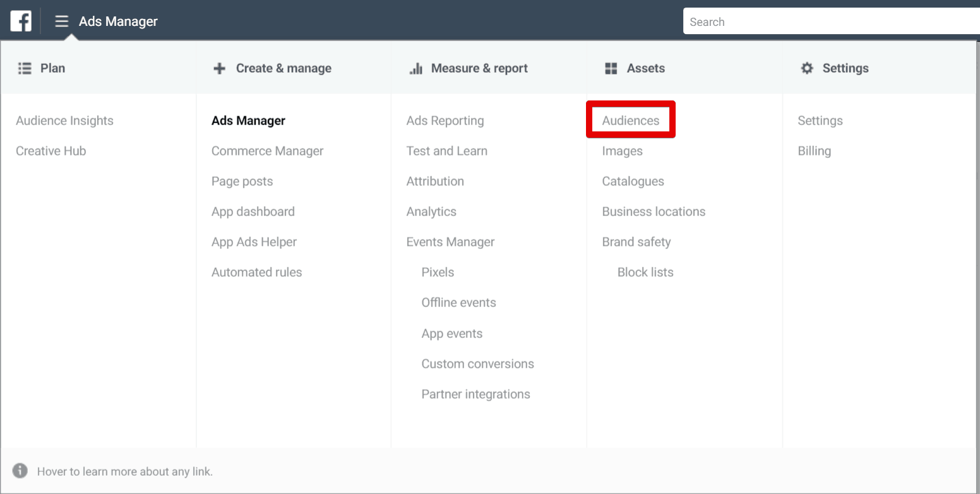The height and width of the screenshot is (494, 980).
Task: Click the Facebook logo icon
Action: point(21,21)
